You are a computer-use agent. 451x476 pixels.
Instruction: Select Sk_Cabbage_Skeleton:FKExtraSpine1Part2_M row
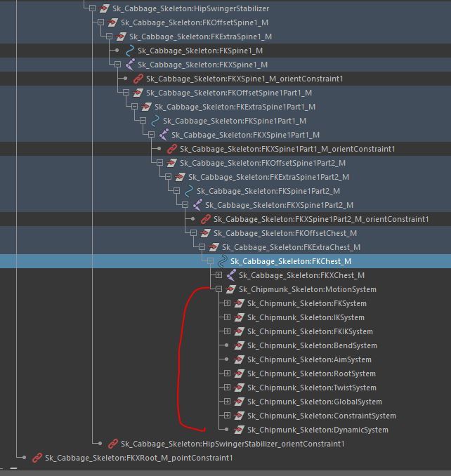[x=225, y=177]
